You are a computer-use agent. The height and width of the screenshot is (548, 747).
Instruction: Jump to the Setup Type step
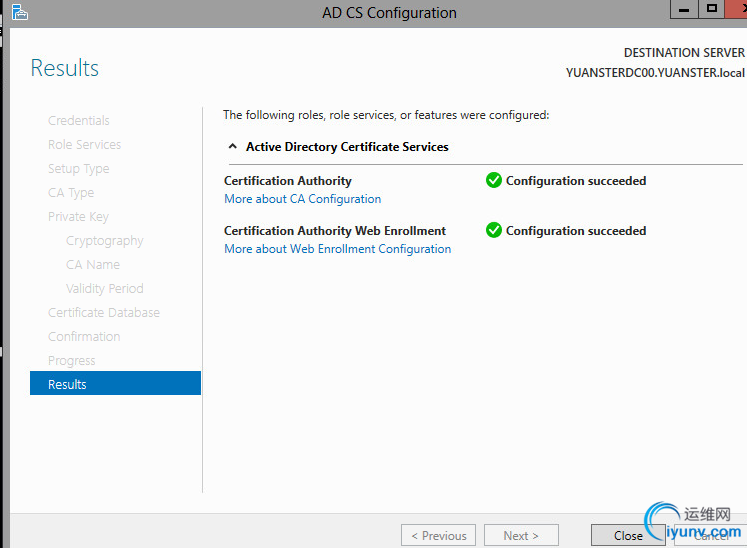click(79, 169)
